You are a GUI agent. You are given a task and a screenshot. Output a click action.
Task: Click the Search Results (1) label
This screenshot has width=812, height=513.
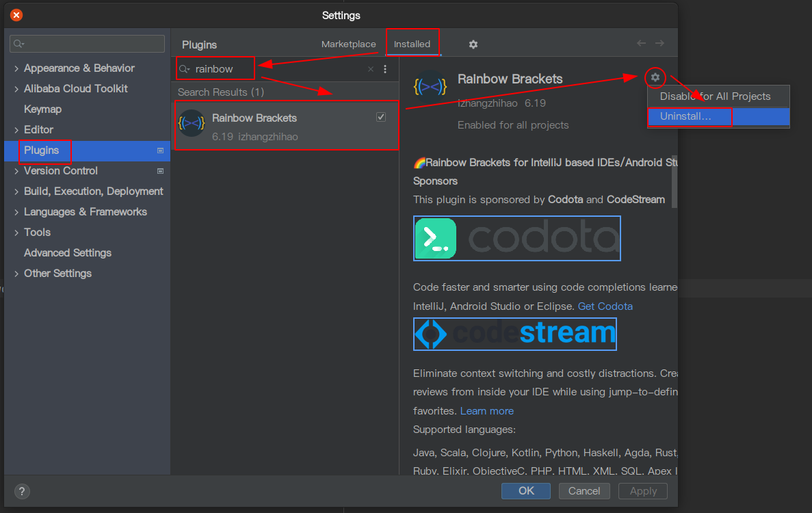coord(220,92)
